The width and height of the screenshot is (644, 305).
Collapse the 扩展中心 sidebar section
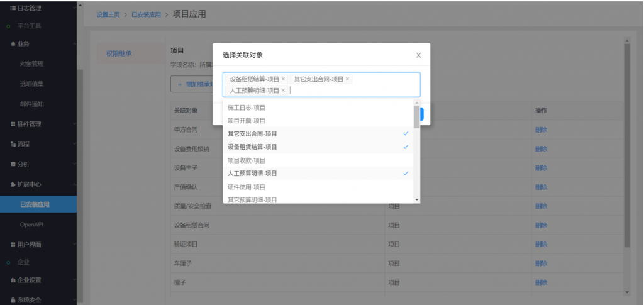pos(74,184)
